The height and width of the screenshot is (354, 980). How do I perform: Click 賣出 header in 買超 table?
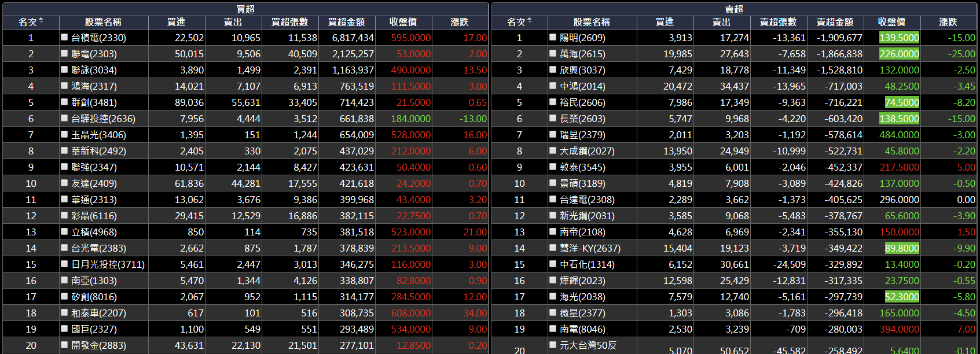[233, 22]
